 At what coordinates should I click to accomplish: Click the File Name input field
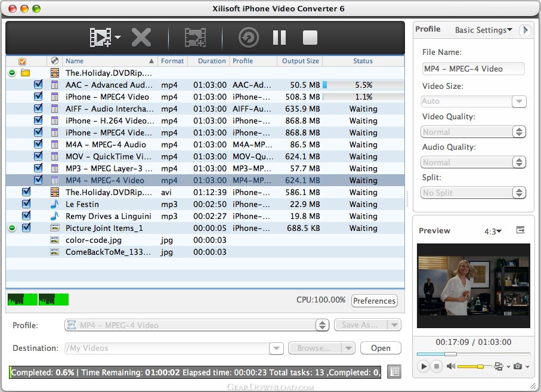click(x=474, y=69)
